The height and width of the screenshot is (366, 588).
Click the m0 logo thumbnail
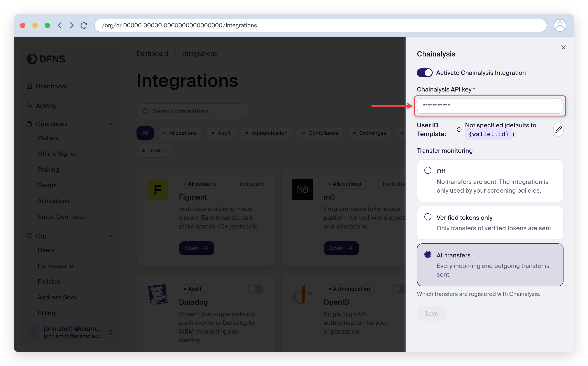pos(302,190)
